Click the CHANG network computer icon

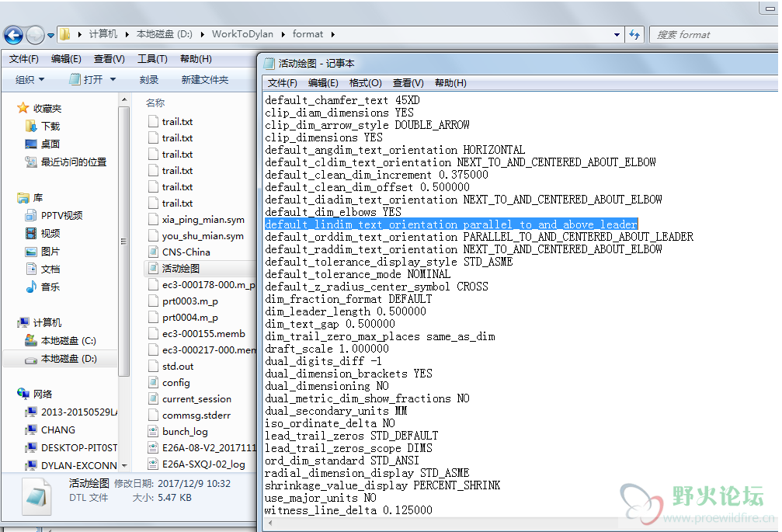point(31,429)
